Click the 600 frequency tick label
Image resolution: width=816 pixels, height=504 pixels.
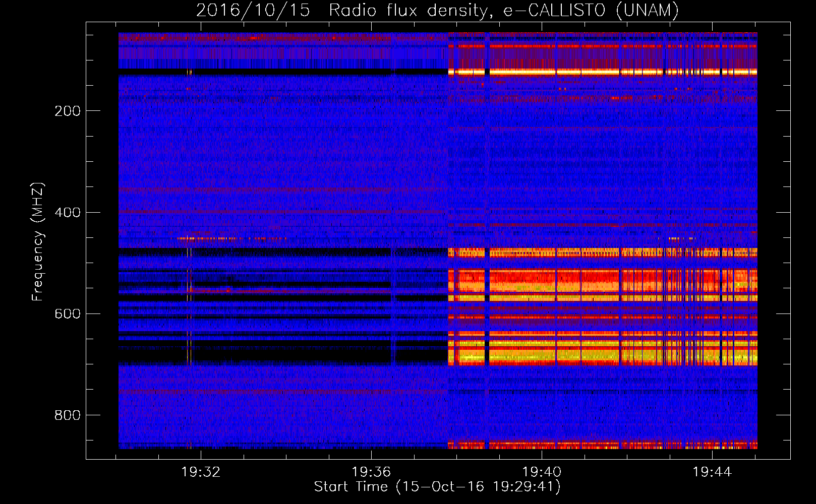click(67, 314)
